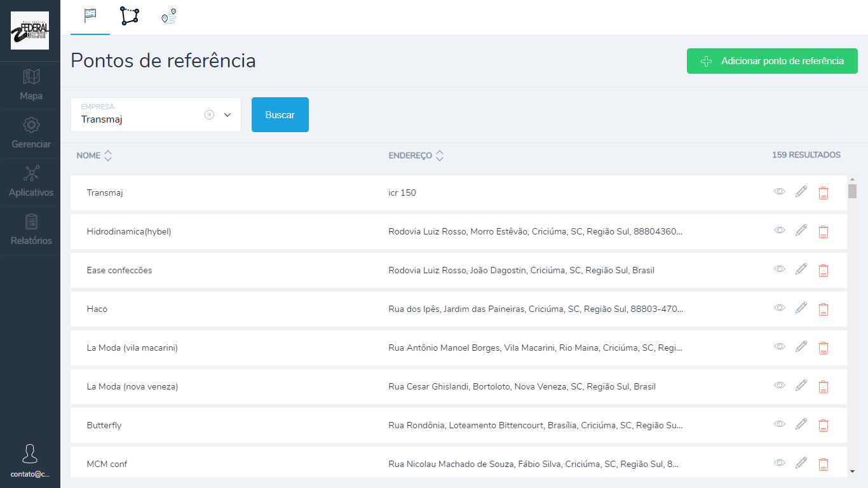Select the polygon geofence tab icon

click(x=129, y=17)
